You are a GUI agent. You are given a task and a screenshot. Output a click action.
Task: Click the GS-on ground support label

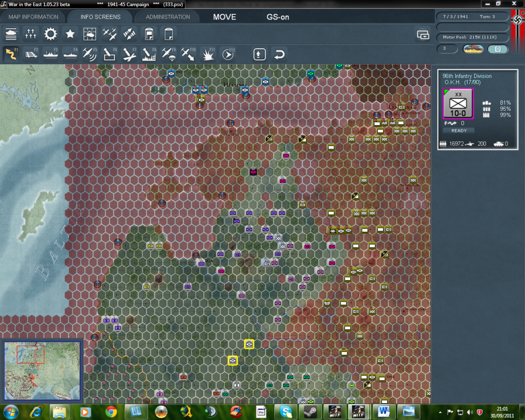[x=277, y=17]
